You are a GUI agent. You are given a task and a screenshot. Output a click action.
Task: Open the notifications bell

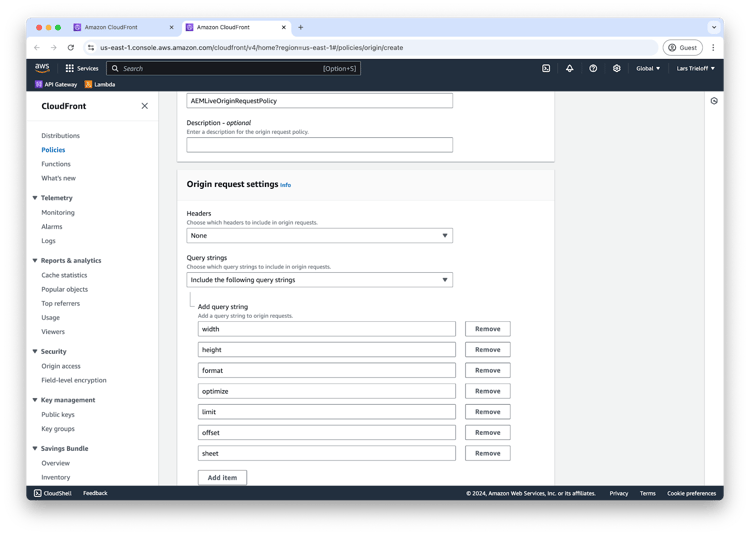(569, 68)
